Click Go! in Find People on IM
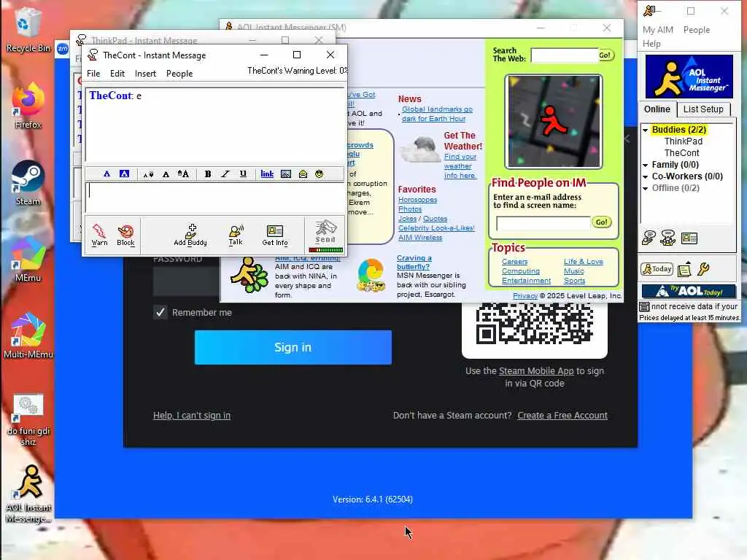Screen dimensions: 747x560 (x=601, y=222)
